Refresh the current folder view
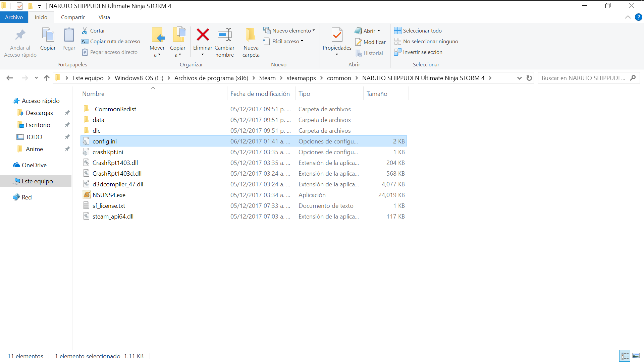Viewport: 644px width, 362px height. coord(529,78)
